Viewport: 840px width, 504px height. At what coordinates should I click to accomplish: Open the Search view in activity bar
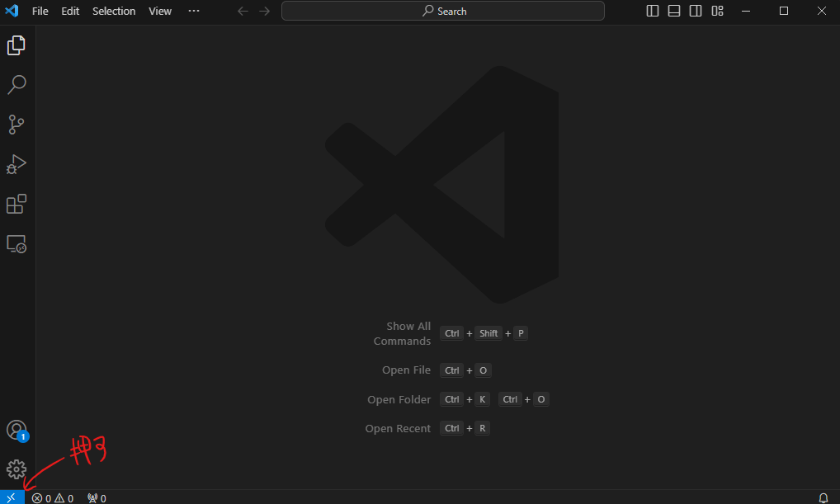click(17, 85)
